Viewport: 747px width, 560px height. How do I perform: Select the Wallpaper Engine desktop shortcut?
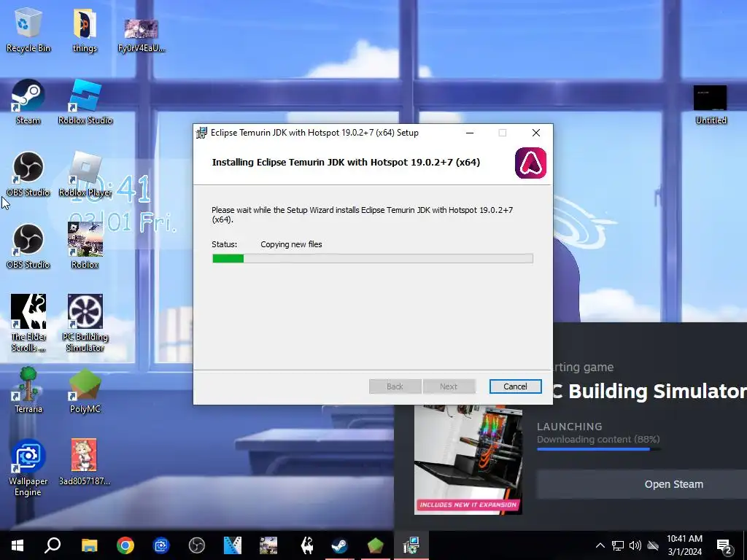tap(28, 467)
